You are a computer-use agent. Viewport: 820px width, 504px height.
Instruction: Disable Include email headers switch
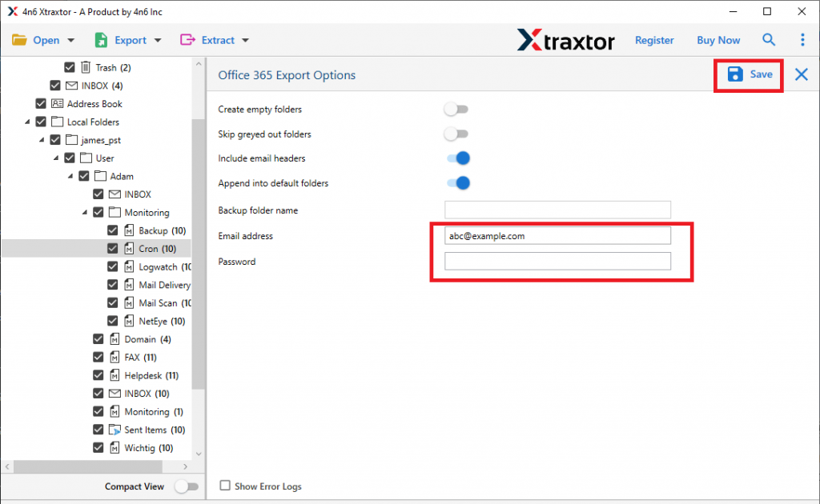point(458,158)
